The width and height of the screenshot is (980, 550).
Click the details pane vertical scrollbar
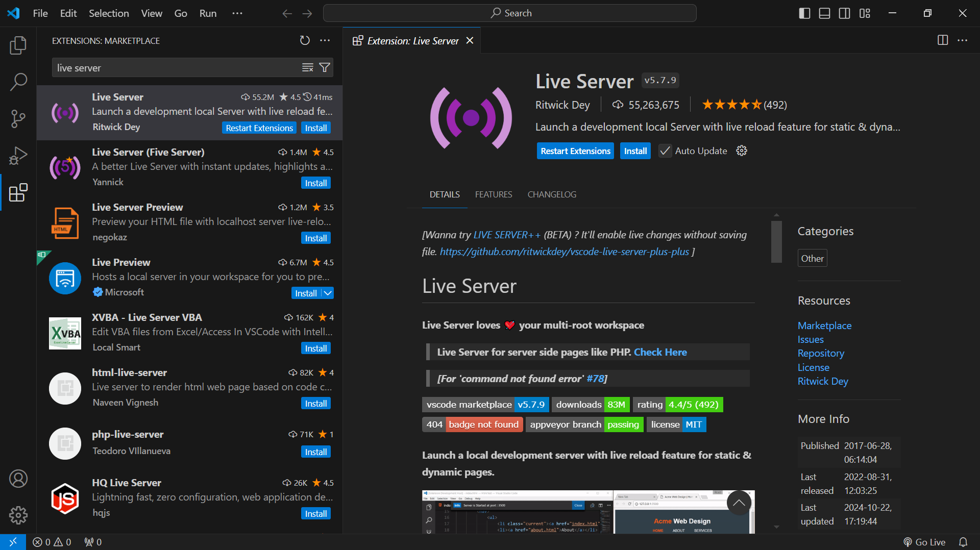click(x=776, y=241)
